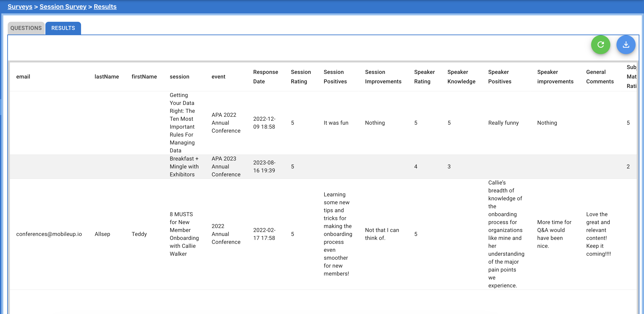This screenshot has width=644, height=314.
Task: Sort by the email column header
Action: click(x=23, y=77)
